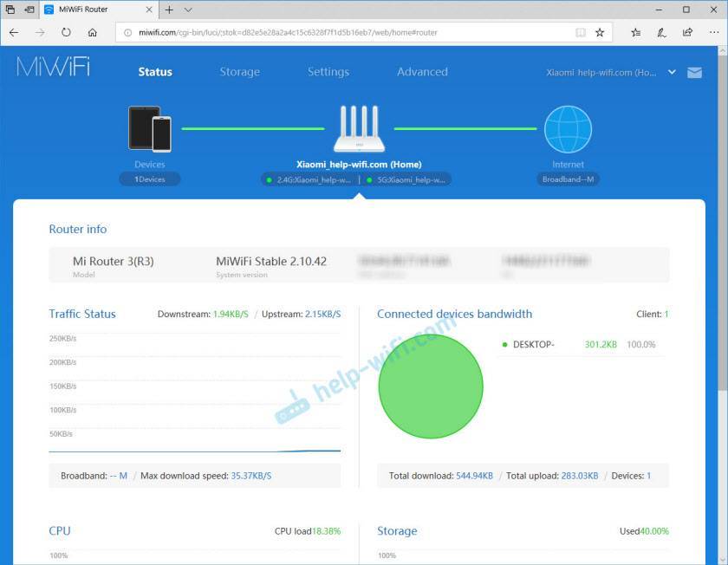Click the 1 Devices pill button
Screen dimensions: 728x565
point(150,179)
